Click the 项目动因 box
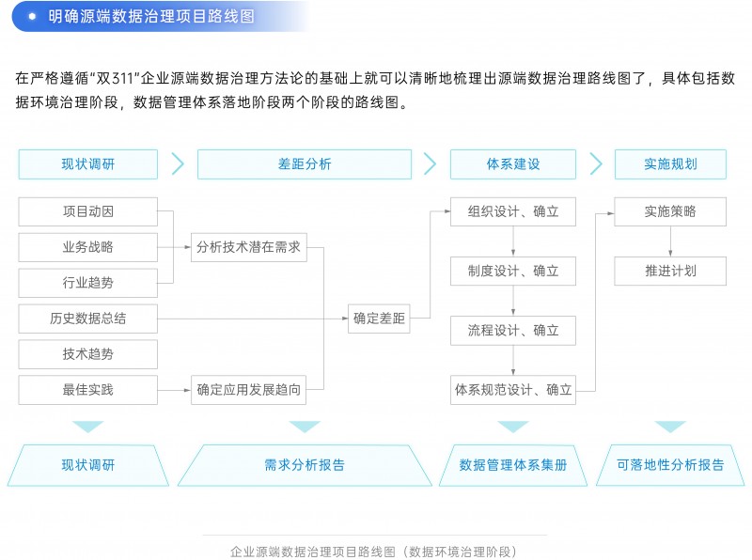Image resolution: width=752 pixels, height=560 pixels. coord(88,211)
